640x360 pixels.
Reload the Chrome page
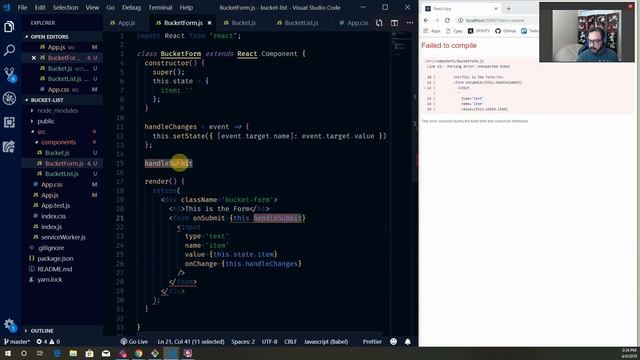pos(447,20)
